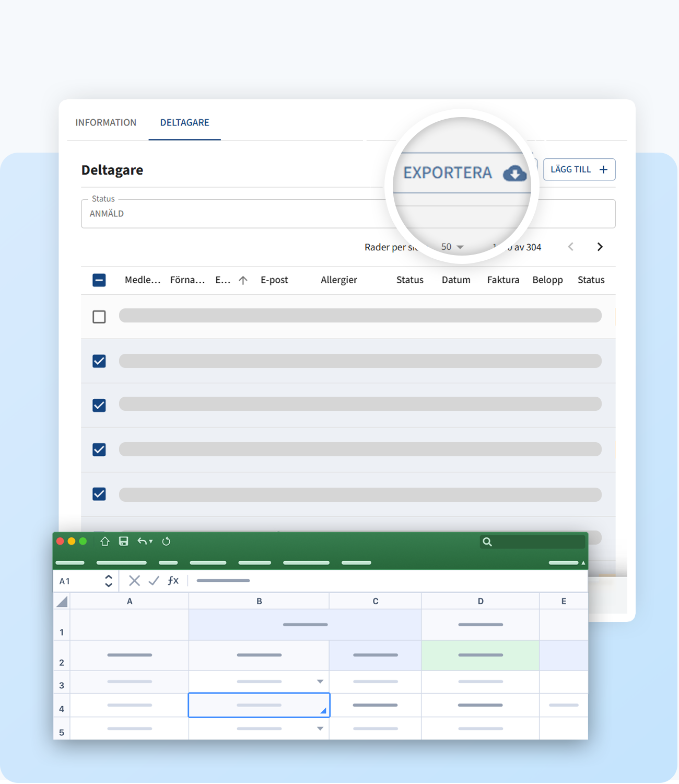Expand the dropdown arrow in cell B3
Viewport: 679px width, 784px height.
pos(320,682)
